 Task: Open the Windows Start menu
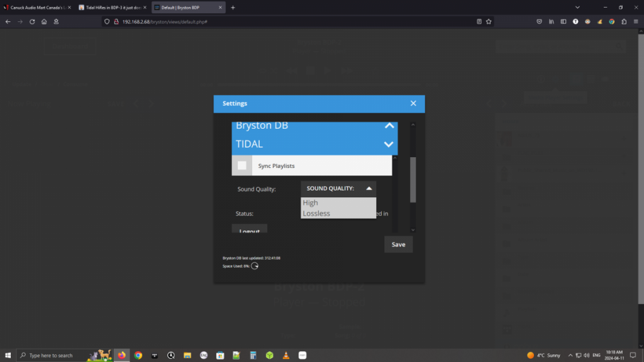(x=8, y=356)
